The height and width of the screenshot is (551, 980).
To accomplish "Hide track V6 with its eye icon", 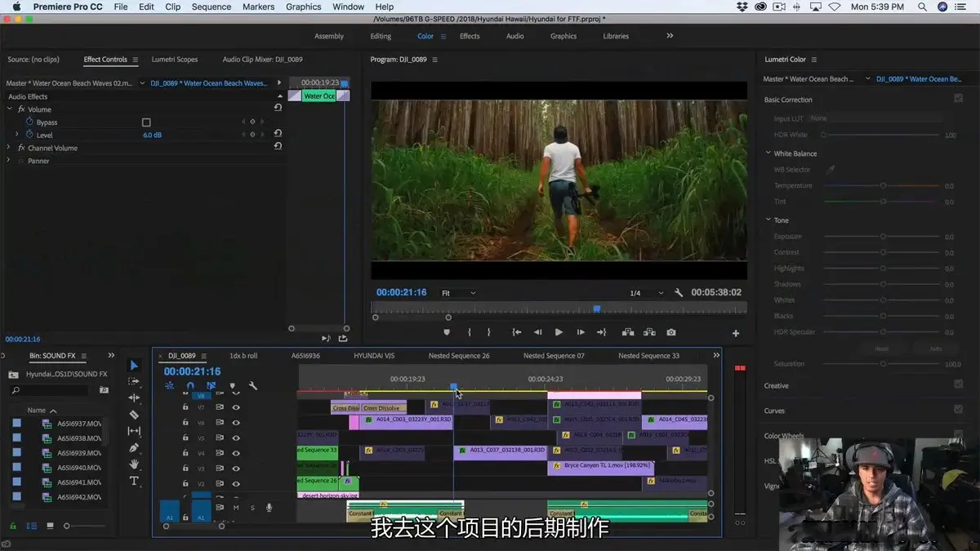I will coord(236,423).
